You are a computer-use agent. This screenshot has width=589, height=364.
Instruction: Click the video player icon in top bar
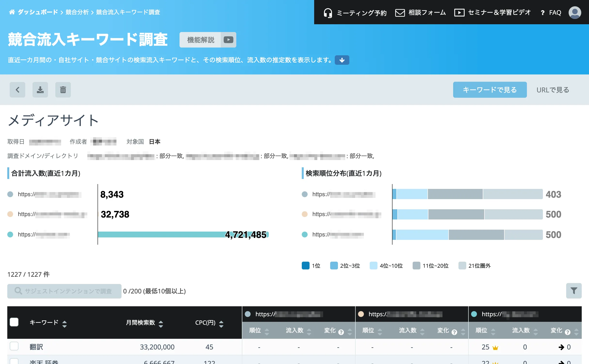click(x=459, y=13)
